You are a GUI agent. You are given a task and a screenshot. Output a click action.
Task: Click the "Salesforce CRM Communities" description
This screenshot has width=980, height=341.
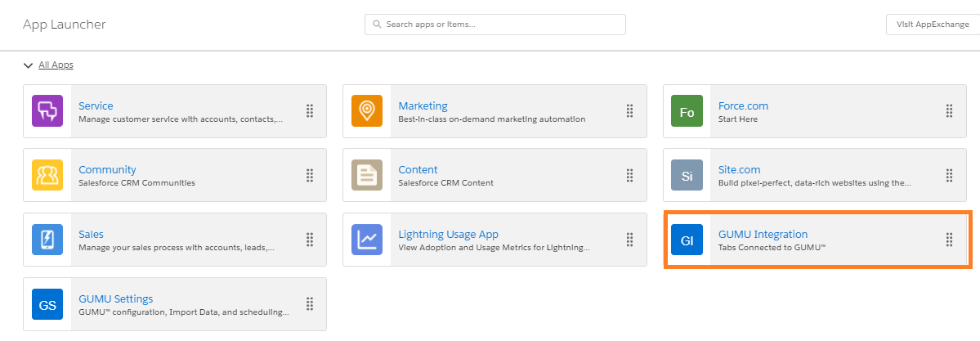[136, 182]
